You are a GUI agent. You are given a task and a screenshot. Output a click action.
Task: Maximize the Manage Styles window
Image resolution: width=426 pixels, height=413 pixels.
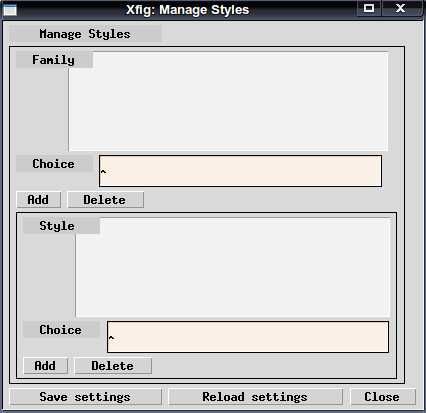[x=369, y=8]
